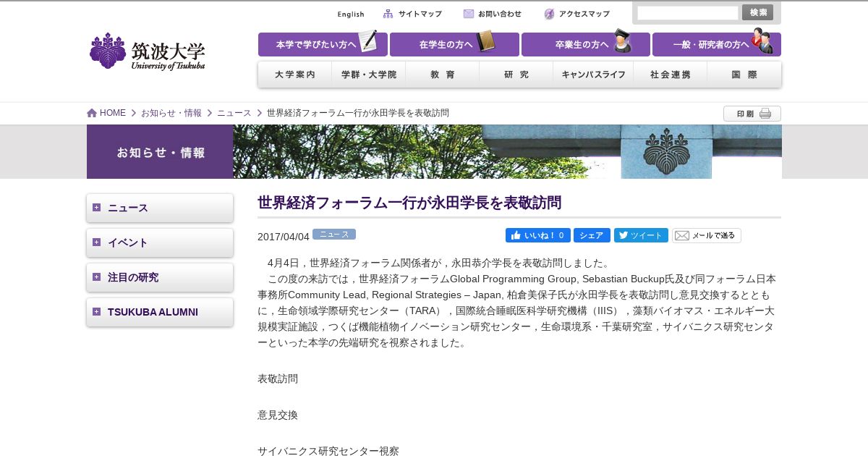Open the 研究 menu
The image size is (868, 456).
[516, 75]
